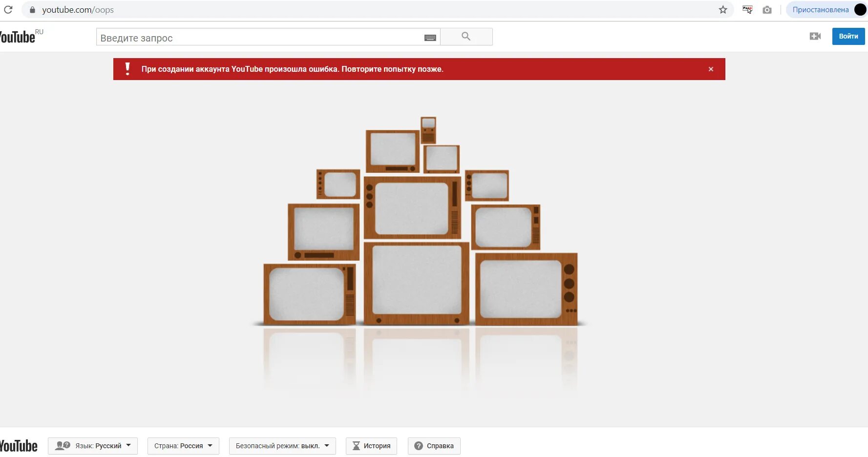
Task: Click the error message text about account creation
Action: tap(293, 69)
